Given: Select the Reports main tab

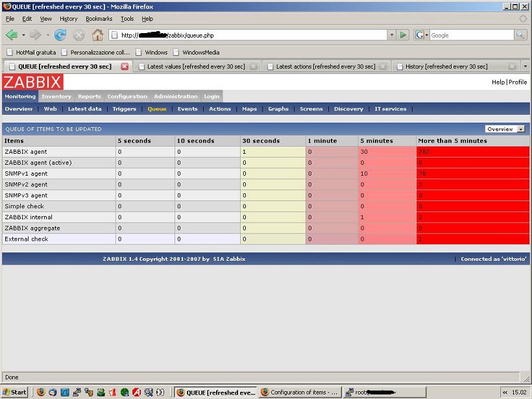Looking at the screenshot, I should click(90, 97).
